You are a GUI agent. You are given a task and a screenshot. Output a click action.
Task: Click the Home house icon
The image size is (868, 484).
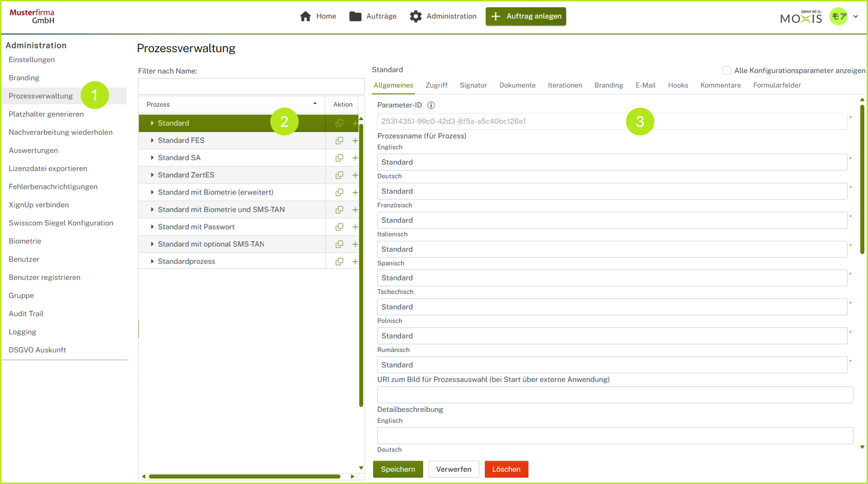click(305, 16)
